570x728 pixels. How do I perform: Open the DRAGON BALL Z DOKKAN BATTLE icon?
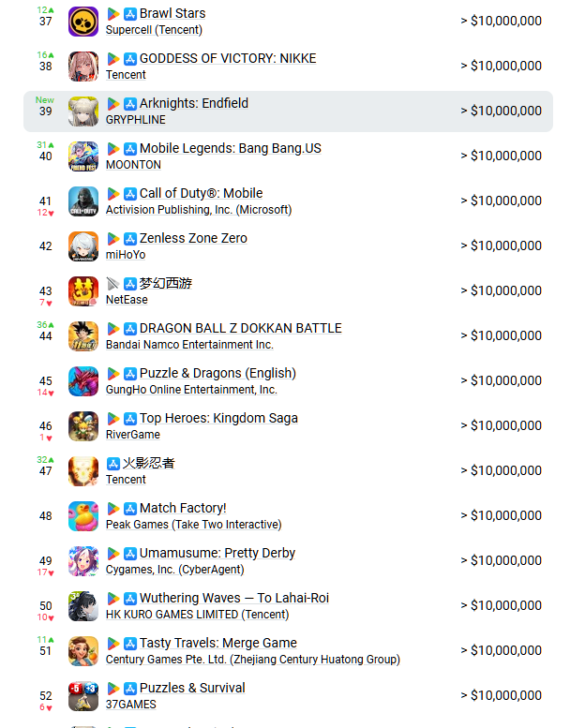pyautogui.click(x=83, y=335)
